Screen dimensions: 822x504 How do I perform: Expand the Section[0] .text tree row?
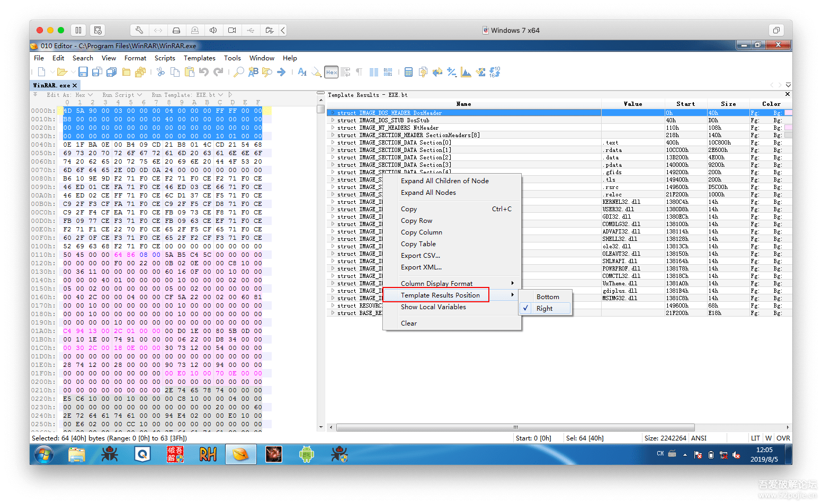point(333,142)
